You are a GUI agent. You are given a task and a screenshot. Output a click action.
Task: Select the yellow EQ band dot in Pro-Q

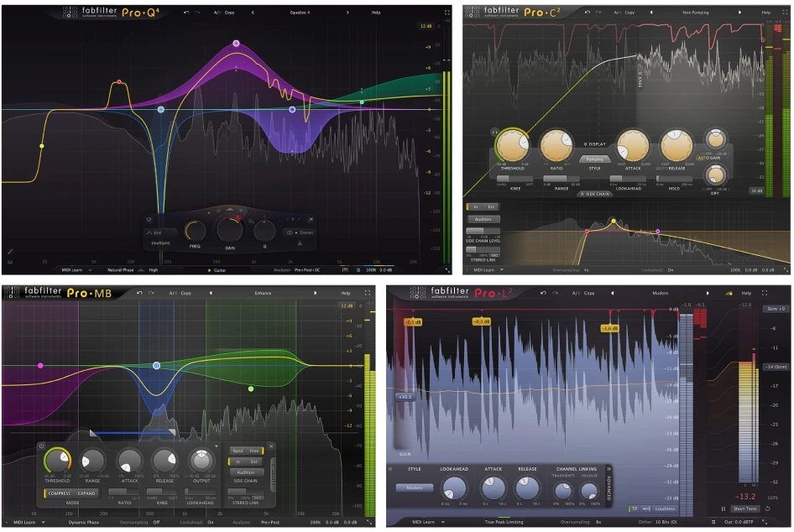pyautogui.click(x=42, y=145)
